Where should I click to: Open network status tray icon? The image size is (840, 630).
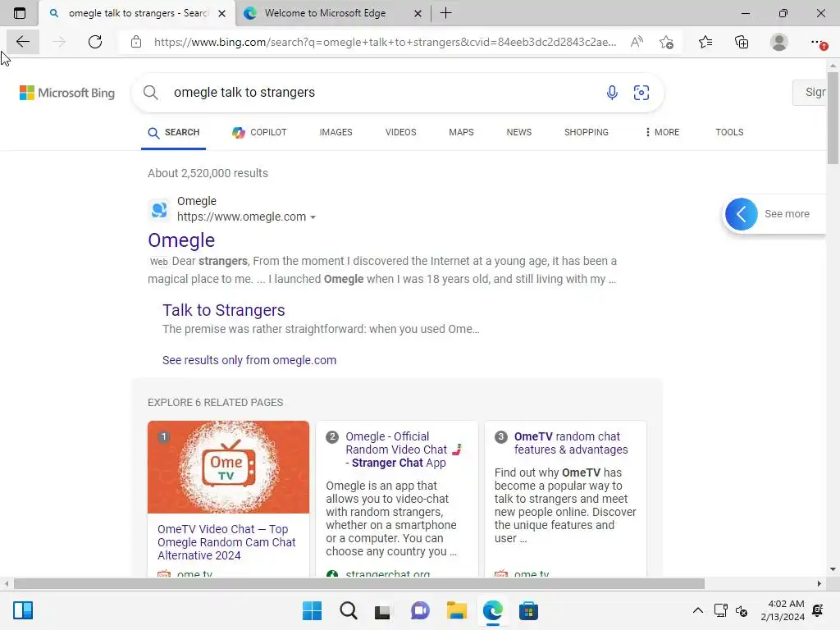[x=720, y=610]
